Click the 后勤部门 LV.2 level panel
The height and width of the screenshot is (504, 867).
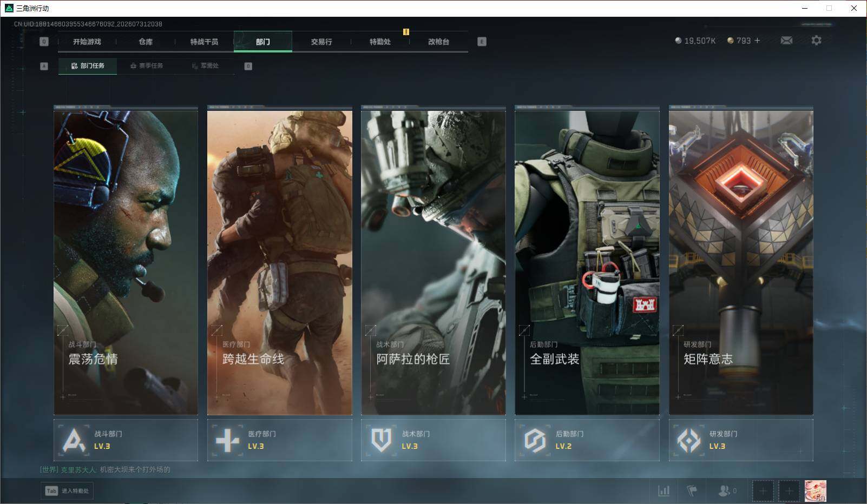(x=587, y=440)
